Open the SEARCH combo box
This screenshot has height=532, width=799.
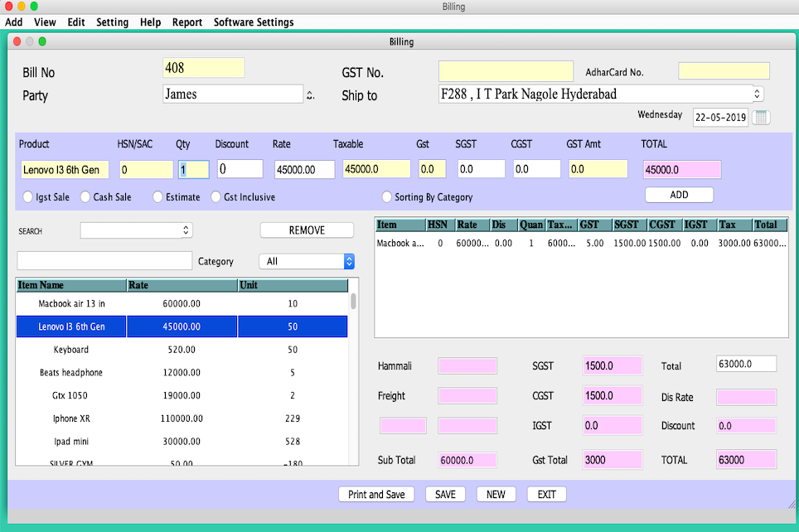[x=136, y=230]
